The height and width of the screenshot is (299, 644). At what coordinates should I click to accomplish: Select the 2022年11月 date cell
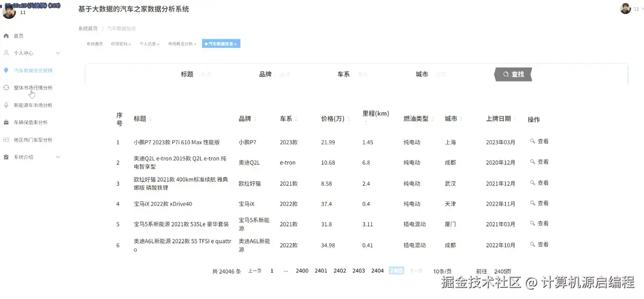[501, 204]
